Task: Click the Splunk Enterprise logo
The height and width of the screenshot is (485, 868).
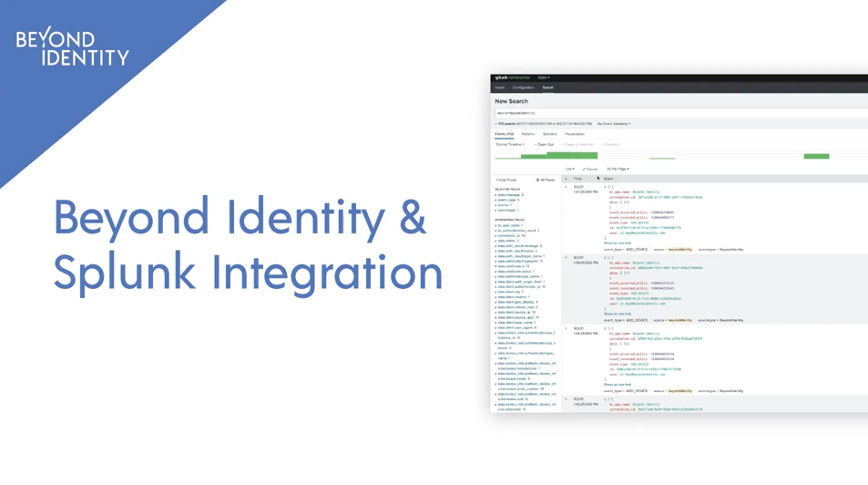Action: tap(512, 77)
